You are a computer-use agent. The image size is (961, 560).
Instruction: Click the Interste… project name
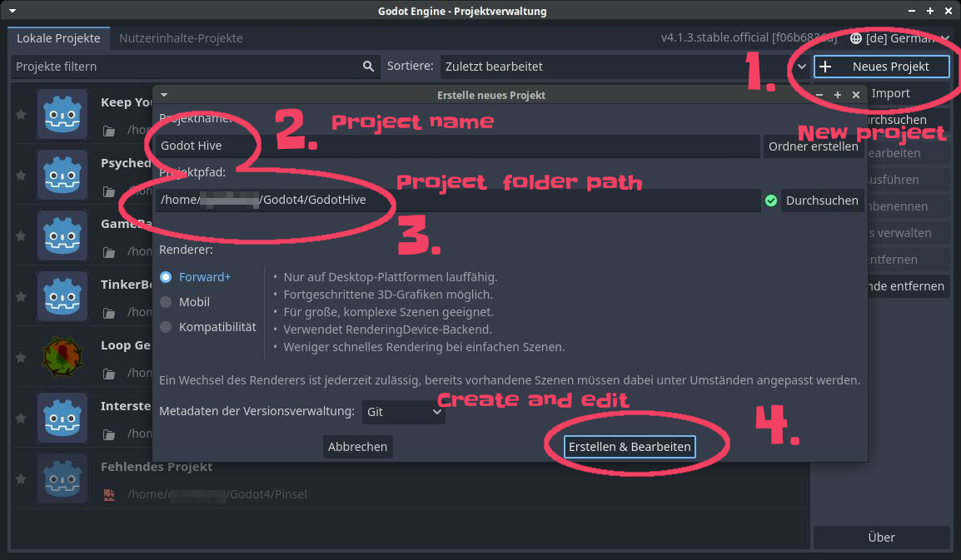[127, 405]
